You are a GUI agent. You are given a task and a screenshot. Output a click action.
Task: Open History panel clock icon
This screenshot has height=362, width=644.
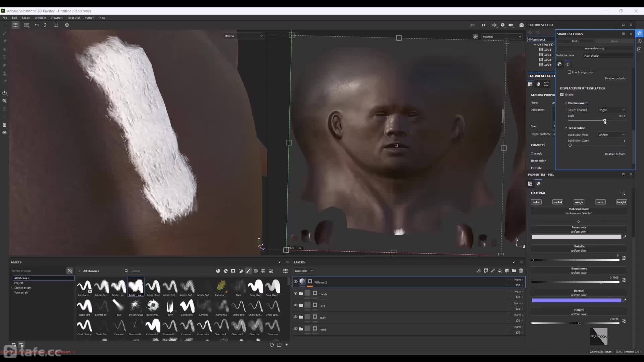tap(639, 42)
